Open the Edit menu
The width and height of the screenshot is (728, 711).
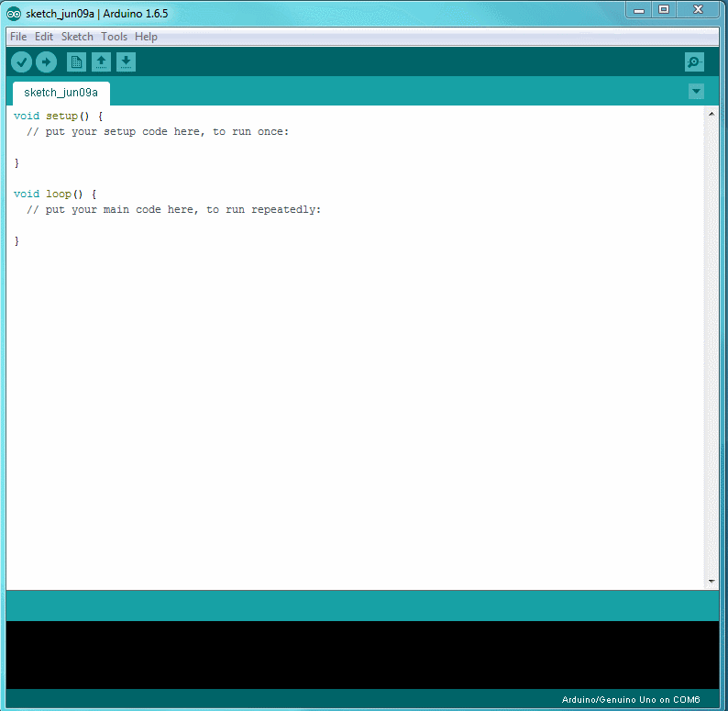(44, 37)
